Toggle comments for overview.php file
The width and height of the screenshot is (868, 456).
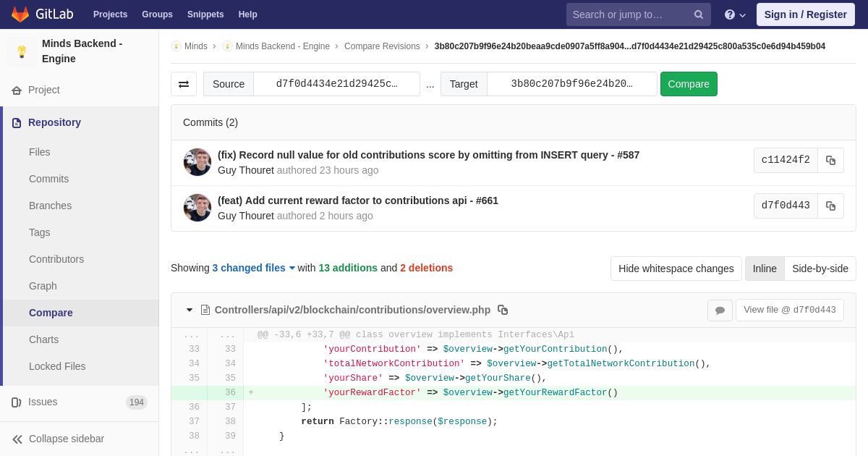point(720,311)
